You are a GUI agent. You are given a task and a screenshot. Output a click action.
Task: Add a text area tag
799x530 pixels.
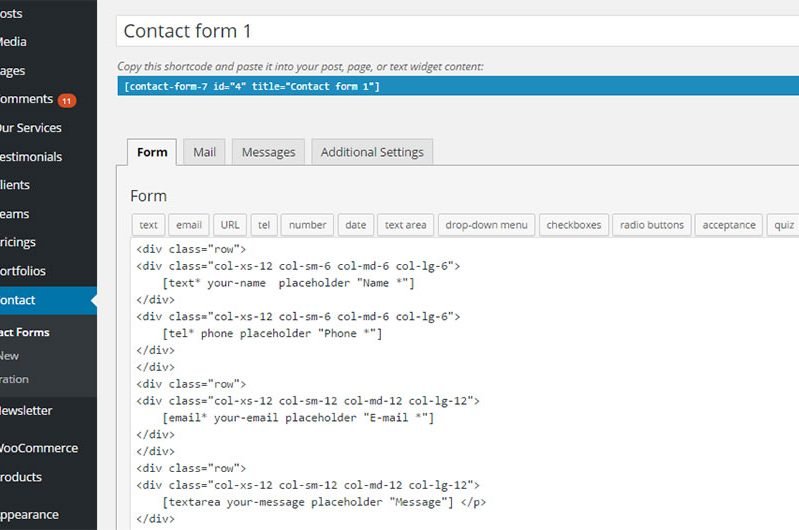[x=406, y=225]
